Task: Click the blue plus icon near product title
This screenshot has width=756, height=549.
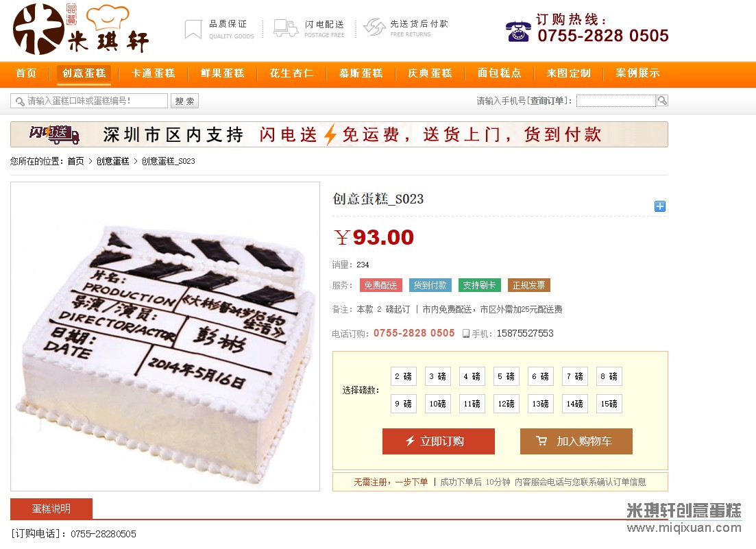Action: click(659, 206)
